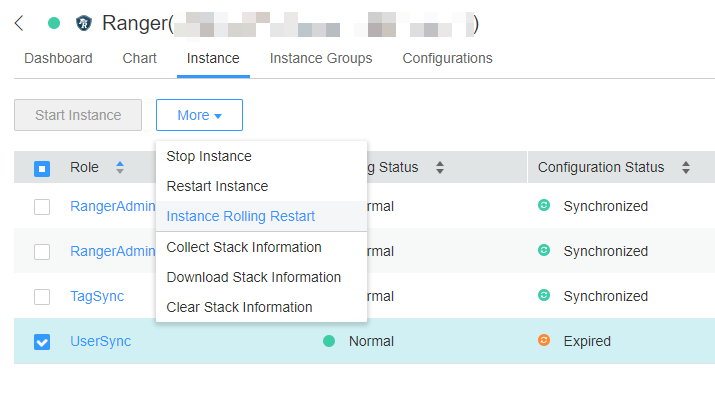715x400 pixels.
Task: Switch to the Chart tab
Action: pyautogui.click(x=140, y=58)
